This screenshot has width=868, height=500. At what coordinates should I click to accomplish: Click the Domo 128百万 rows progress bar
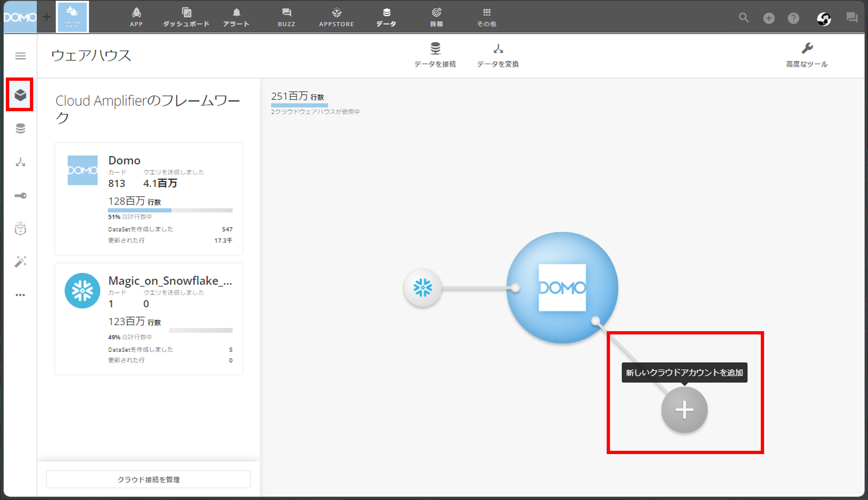coord(170,210)
